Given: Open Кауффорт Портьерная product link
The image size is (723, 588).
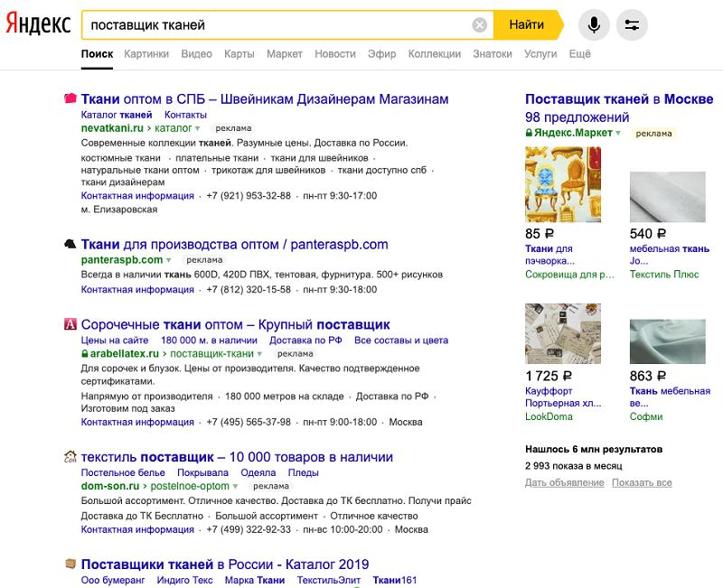Looking at the screenshot, I should tap(563, 397).
